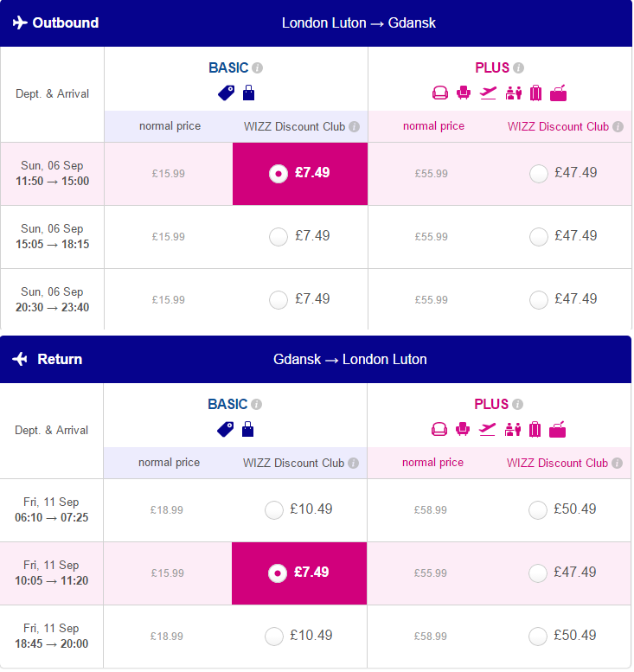Click the Outbound header with airplane icon
634x672 pixels.
(55, 22)
